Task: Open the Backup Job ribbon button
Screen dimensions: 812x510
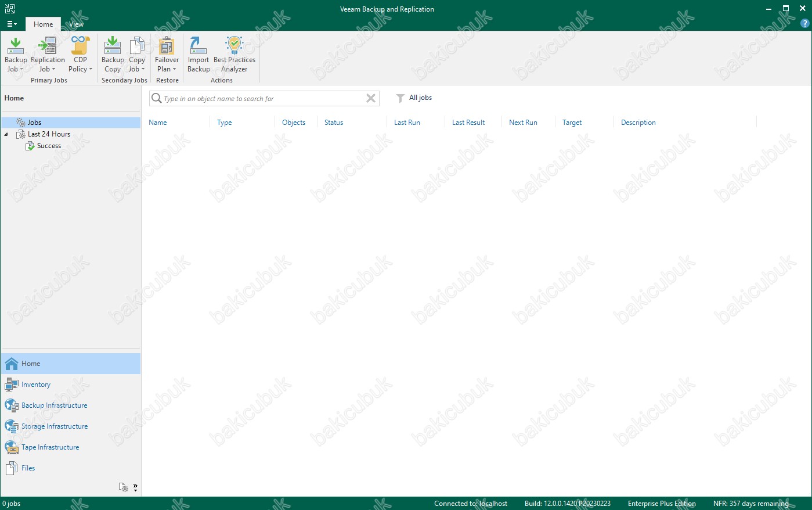Action: tap(16, 55)
